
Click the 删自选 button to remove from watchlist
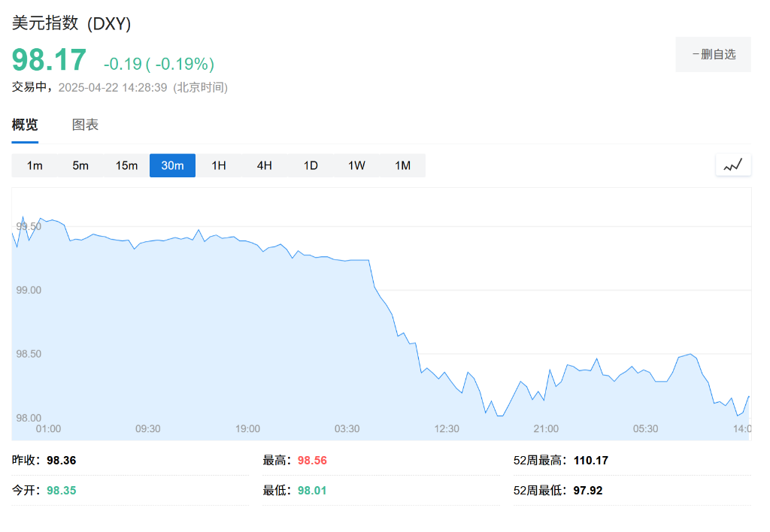(713, 54)
